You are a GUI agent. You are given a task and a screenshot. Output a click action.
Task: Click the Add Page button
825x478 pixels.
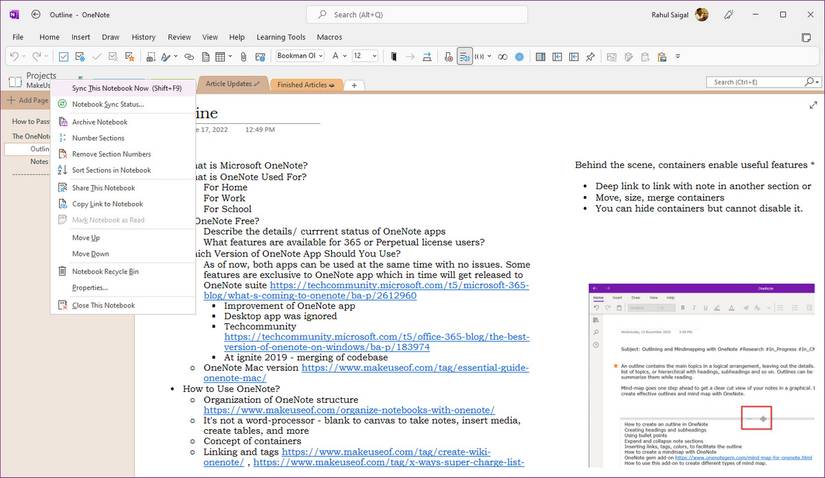27,100
